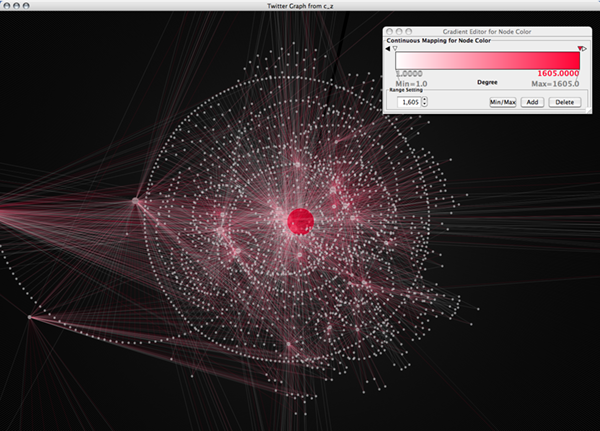Image resolution: width=600 pixels, height=431 pixels.
Task: Decrease range value with stepper down arrow
Action: click(425, 105)
